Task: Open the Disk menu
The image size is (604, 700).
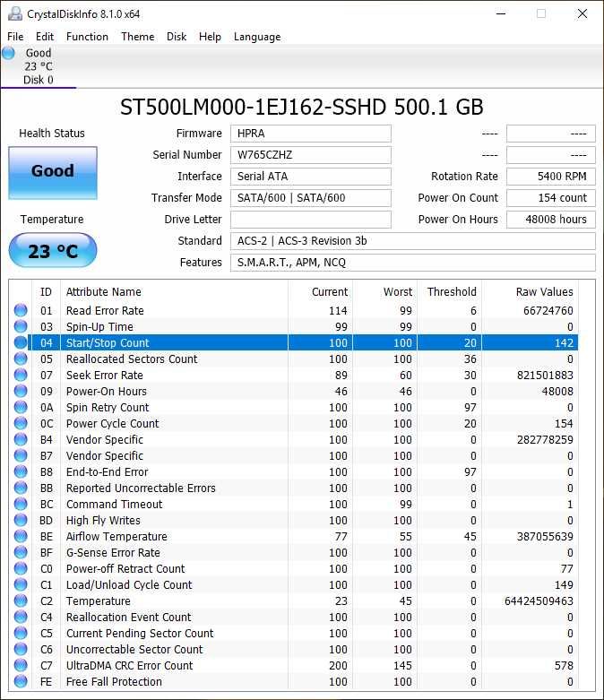Action: coord(177,37)
